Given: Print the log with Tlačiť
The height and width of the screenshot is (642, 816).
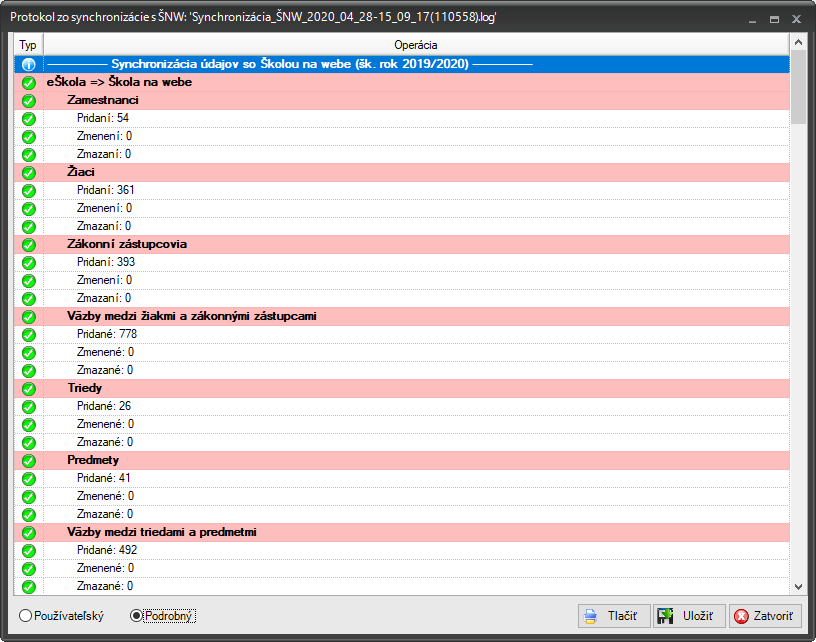Looking at the screenshot, I should coord(614,616).
